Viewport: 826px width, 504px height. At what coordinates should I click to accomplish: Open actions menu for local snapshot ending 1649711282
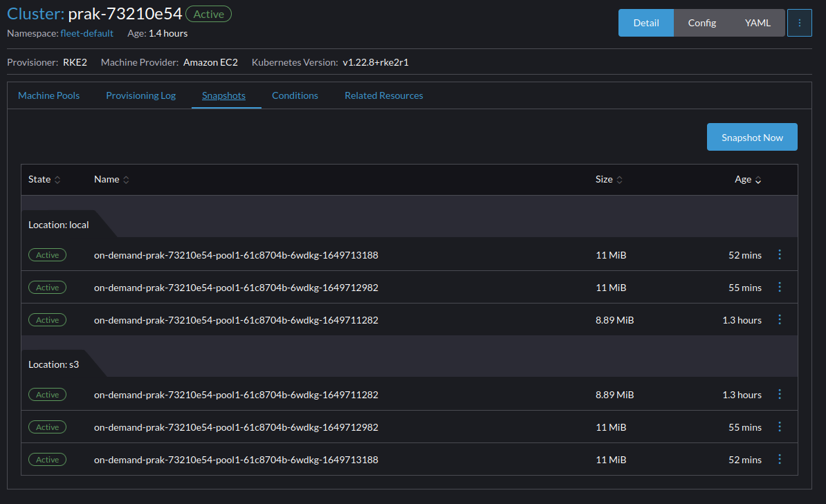pos(780,319)
